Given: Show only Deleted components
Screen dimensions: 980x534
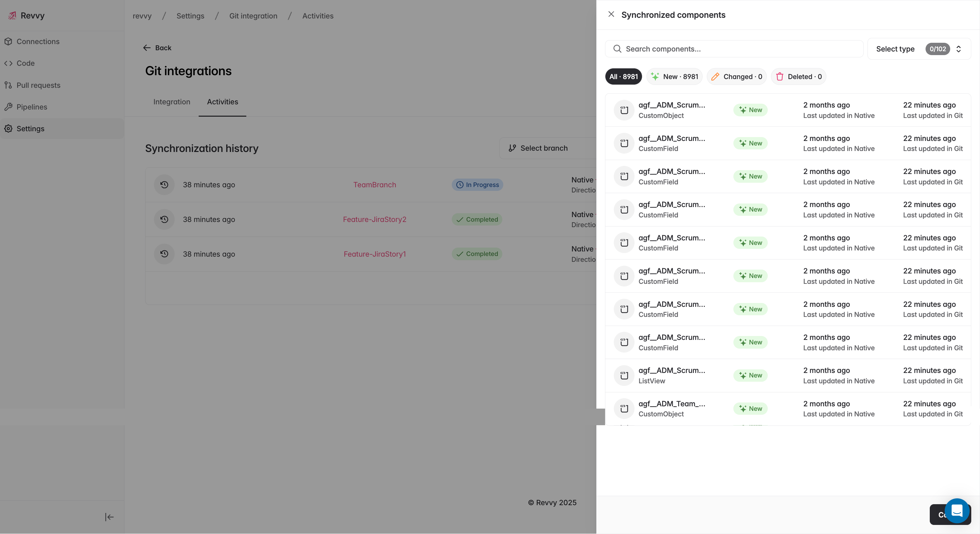Looking at the screenshot, I should pos(798,77).
